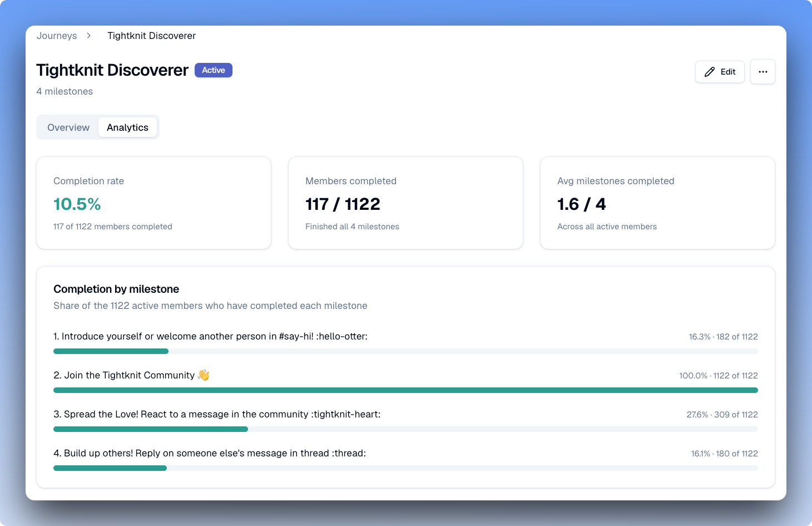Click the pencil icon on Edit button

[x=710, y=72]
